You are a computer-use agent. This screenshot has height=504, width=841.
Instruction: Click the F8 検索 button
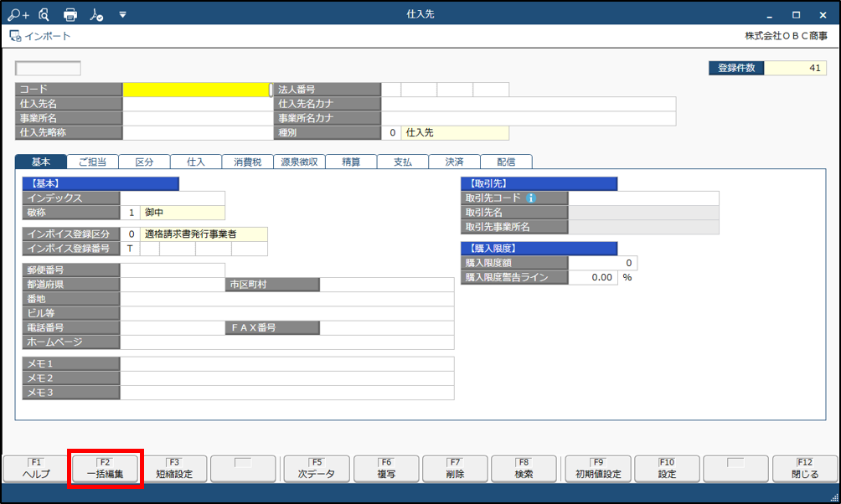pyautogui.click(x=524, y=469)
